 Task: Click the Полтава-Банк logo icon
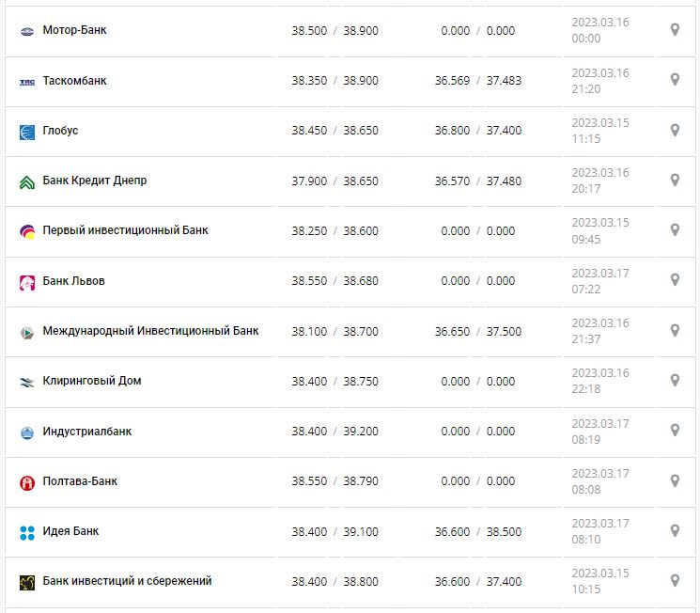coord(27,482)
